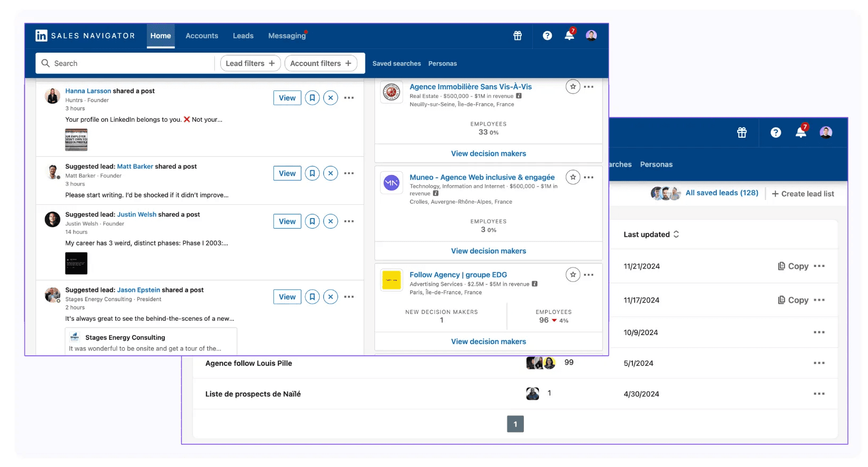Open the help icon in the front Home window
Screen dimensions: 868x467
547,36
